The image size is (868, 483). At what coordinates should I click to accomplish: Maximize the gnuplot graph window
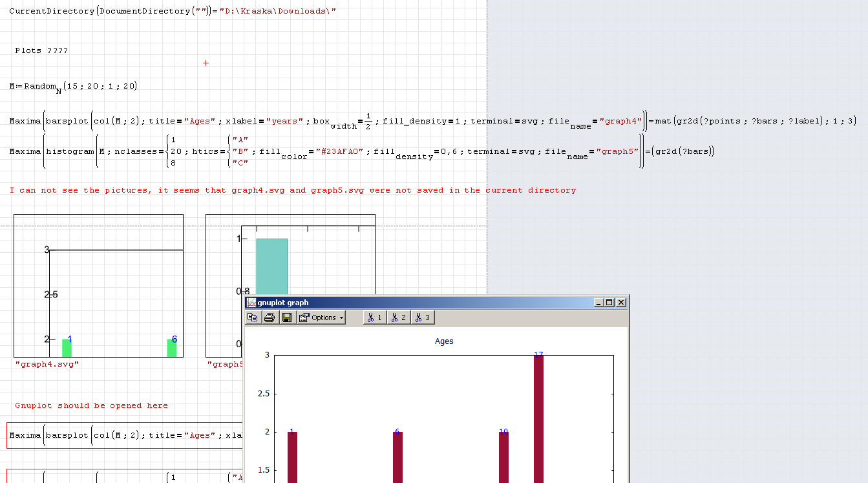(x=609, y=303)
